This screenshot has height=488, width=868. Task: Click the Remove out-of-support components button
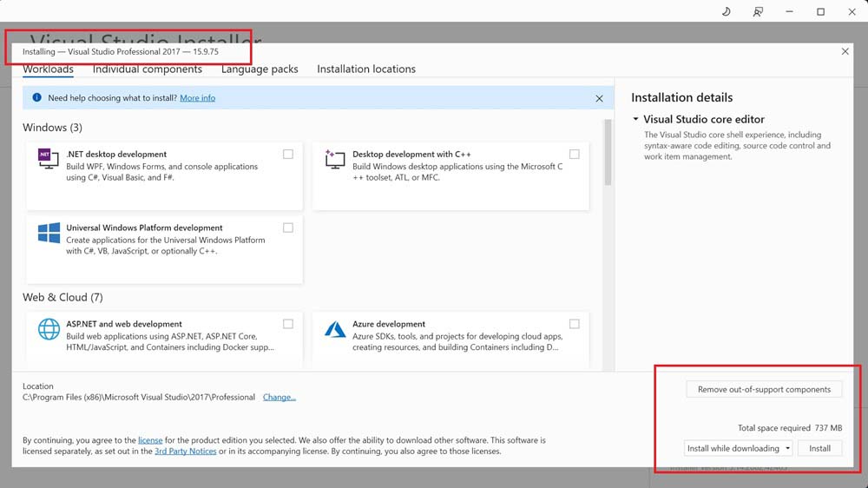(x=764, y=389)
